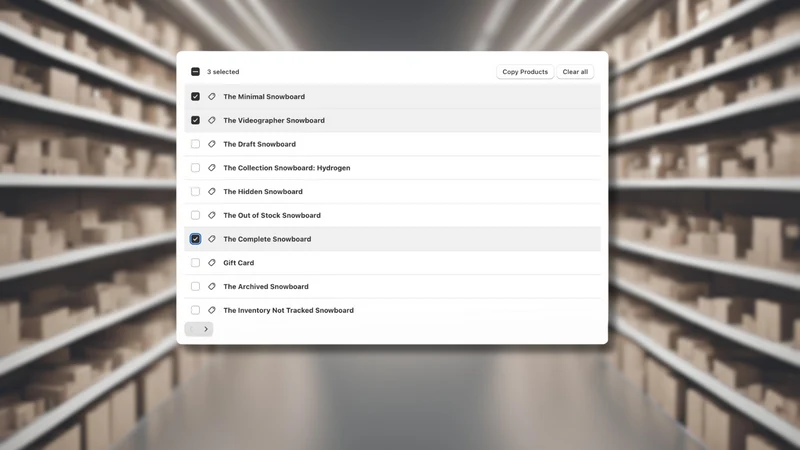The height and width of the screenshot is (450, 800).
Task: Click the 3 selected label
Action: [x=223, y=72]
